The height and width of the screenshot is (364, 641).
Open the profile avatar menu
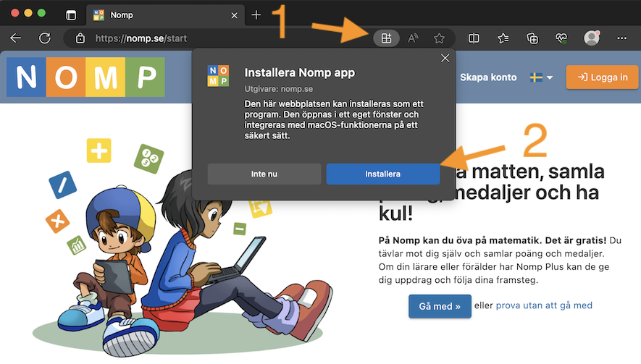[x=592, y=38]
